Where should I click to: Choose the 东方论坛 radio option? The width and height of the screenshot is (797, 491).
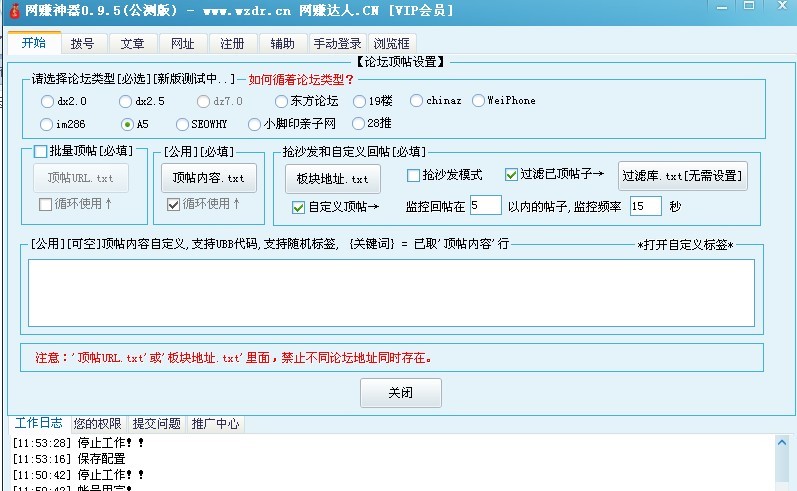tap(268, 101)
